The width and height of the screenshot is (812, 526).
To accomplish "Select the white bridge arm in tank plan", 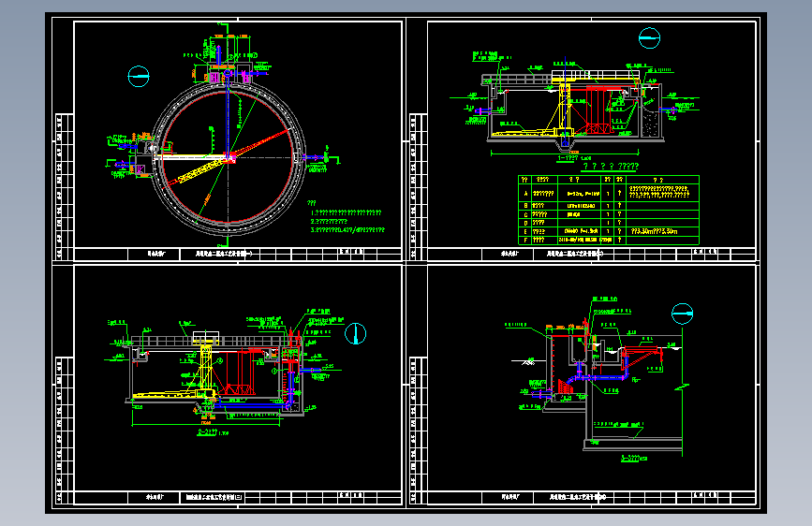I will (190, 157).
